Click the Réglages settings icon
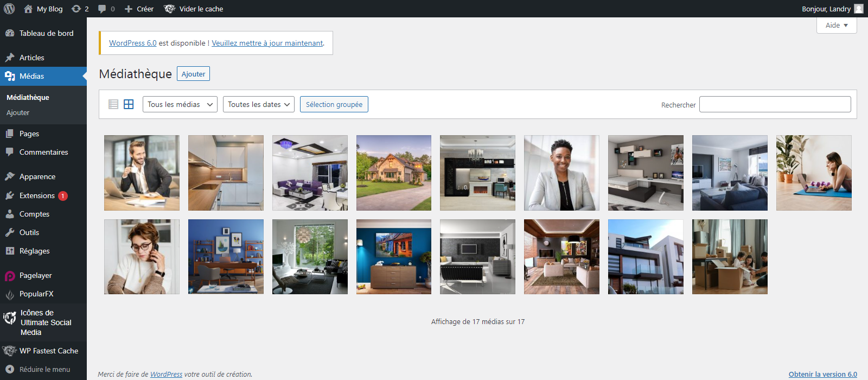This screenshot has height=380, width=868. (x=10, y=251)
